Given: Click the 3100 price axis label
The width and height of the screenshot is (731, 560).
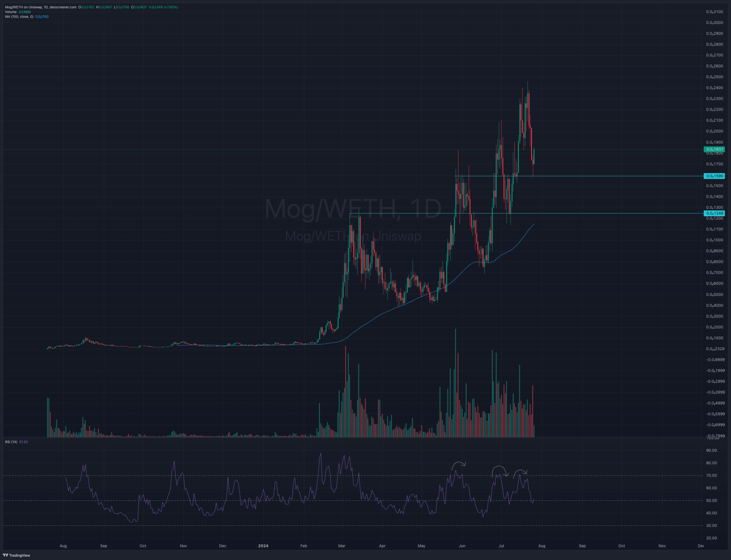Looking at the screenshot, I should tap(715, 12).
